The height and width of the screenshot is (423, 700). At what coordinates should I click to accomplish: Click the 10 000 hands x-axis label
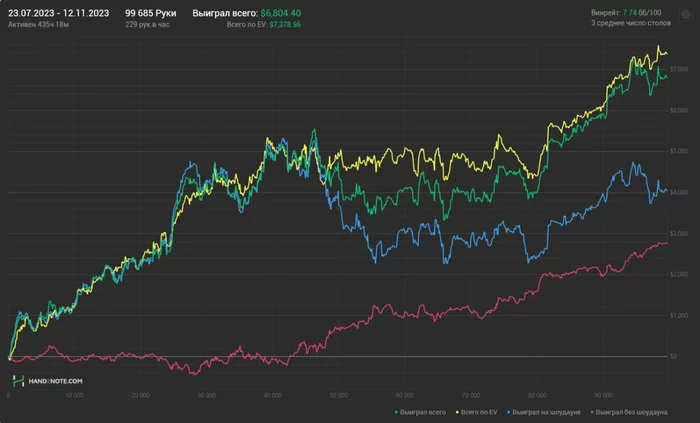click(x=73, y=394)
